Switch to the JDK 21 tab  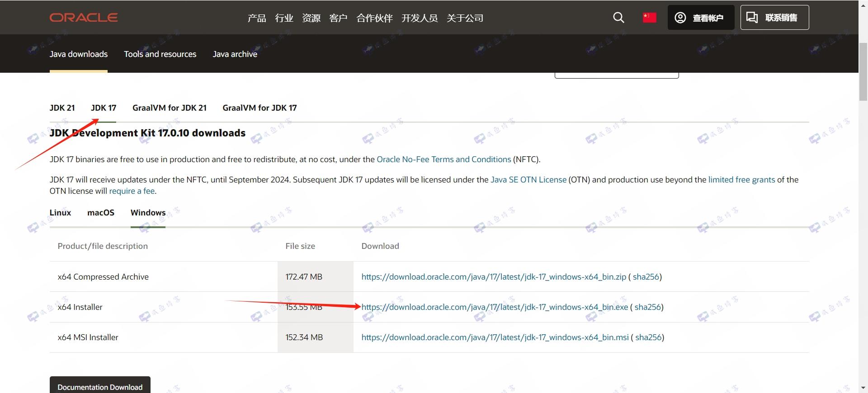pos(62,108)
